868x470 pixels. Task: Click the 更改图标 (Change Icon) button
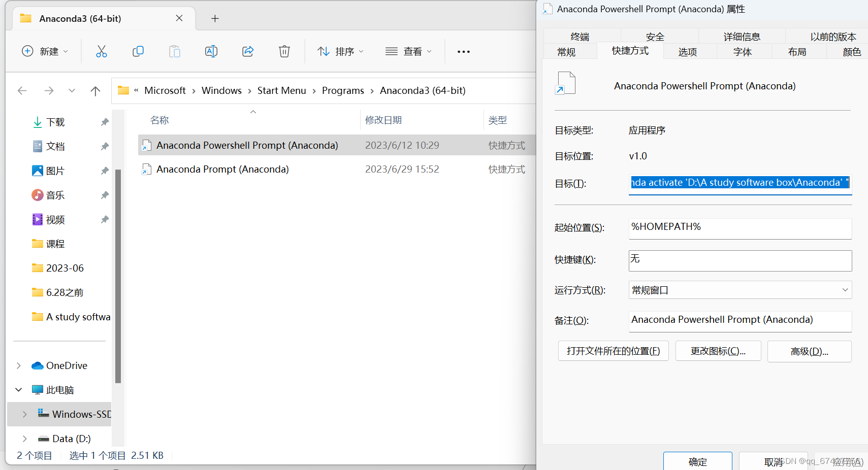pyautogui.click(x=718, y=351)
